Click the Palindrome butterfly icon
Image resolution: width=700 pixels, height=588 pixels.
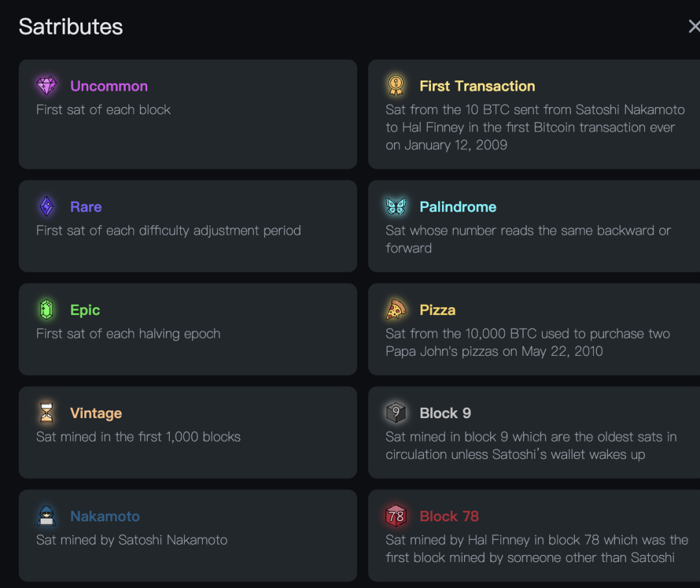(x=396, y=207)
